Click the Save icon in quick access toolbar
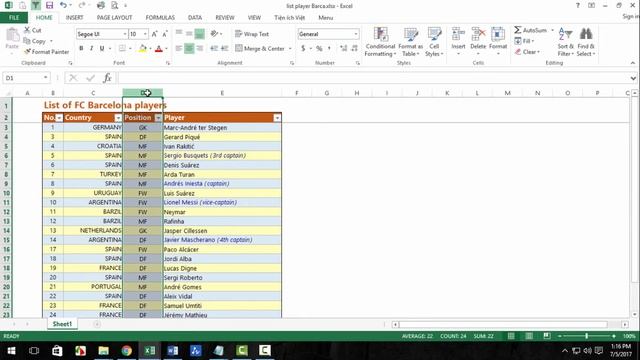640x360 pixels. tap(49, 5)
